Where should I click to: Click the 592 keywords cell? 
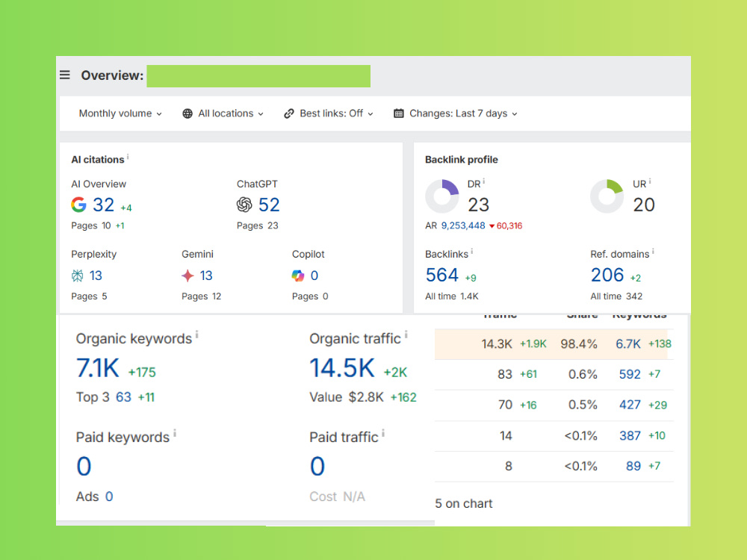coord(630,374)
